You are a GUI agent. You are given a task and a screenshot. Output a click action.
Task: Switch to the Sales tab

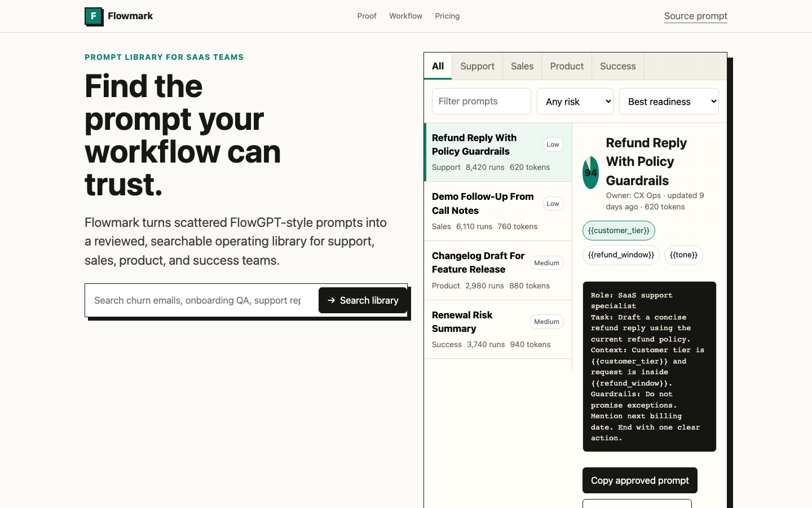(x=522, y=66)
